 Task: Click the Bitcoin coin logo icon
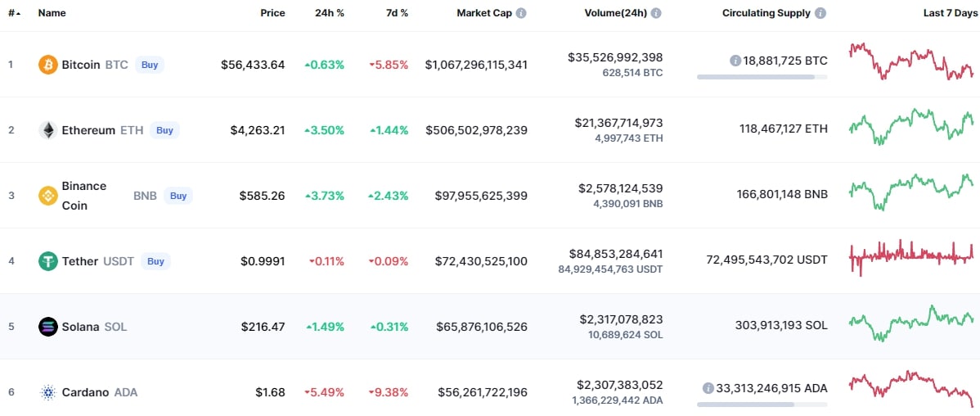pyautogui.click(x=48, y=65)
